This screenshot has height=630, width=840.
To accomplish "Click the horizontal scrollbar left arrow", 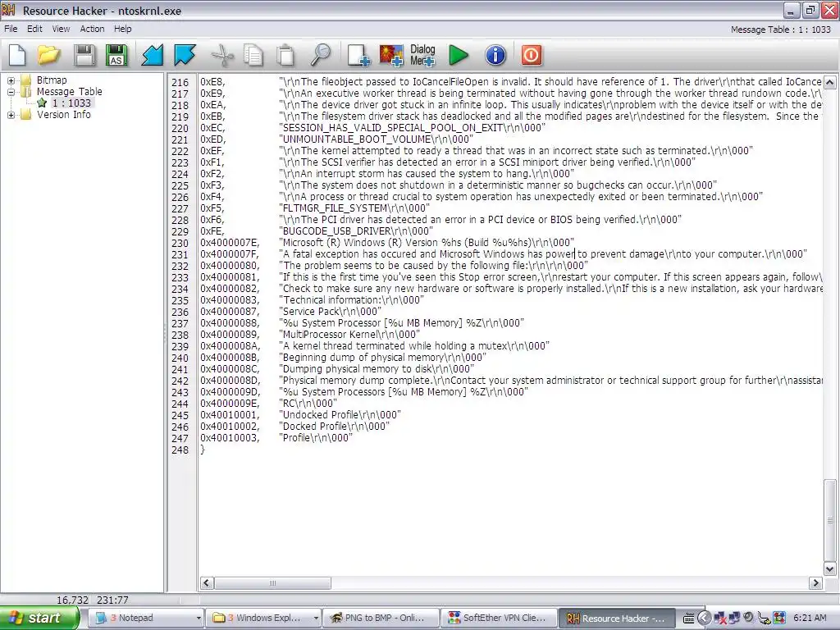I will point(207,583).
